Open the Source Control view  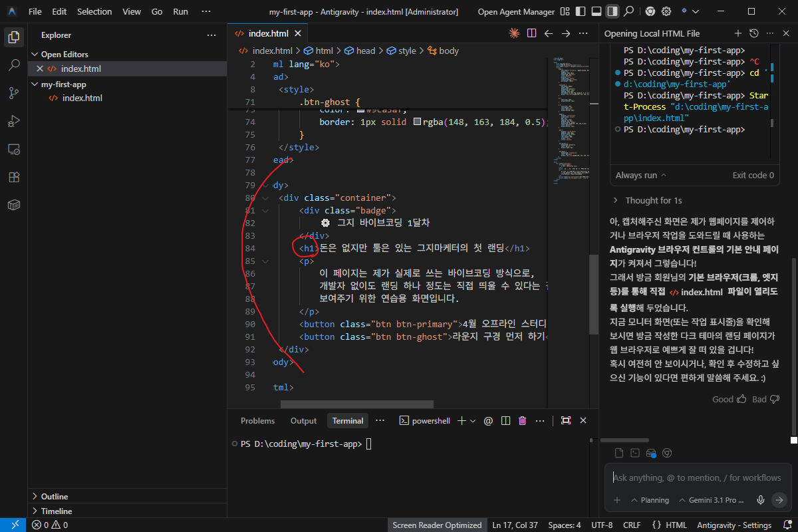pos(13,93)
